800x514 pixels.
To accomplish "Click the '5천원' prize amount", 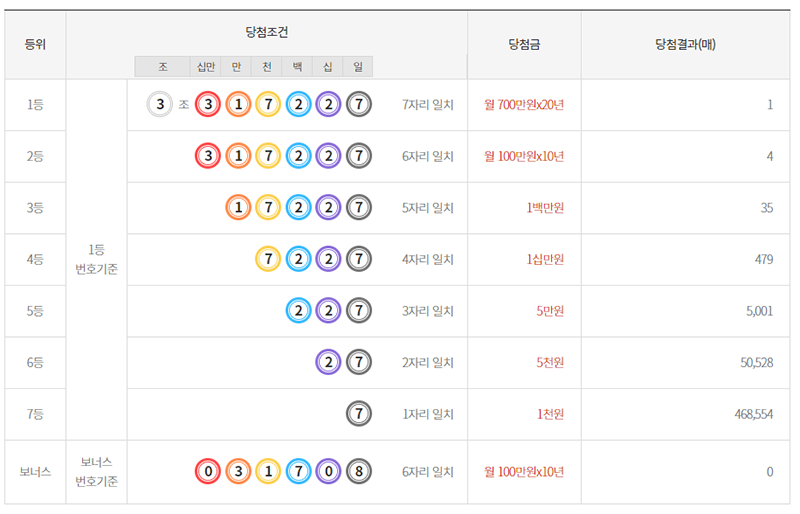I will coord(549,362).
